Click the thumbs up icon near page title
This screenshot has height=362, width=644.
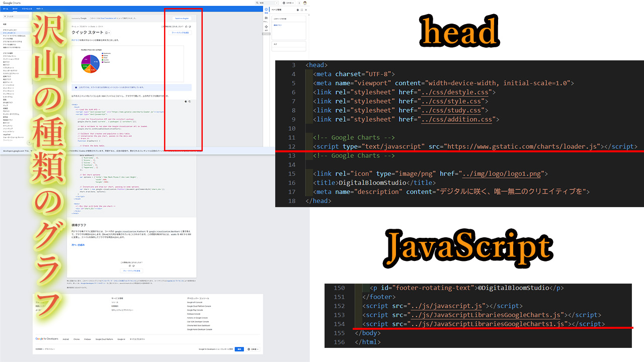(186, 26)
